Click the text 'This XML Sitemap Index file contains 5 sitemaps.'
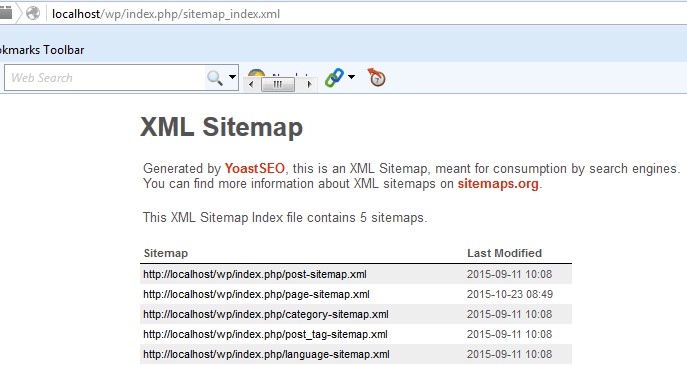Screen dimensions: 687x365 [285, 217]
